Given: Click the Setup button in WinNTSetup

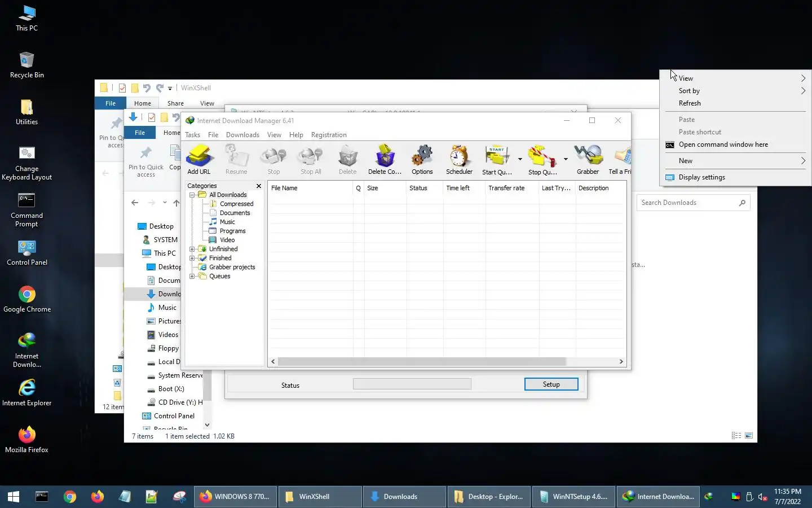Looking at the screenshot, I should tap(551, 384).
